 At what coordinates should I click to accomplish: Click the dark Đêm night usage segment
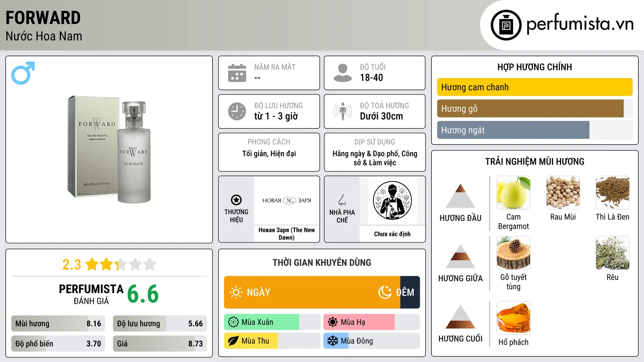tap(410, 292)
